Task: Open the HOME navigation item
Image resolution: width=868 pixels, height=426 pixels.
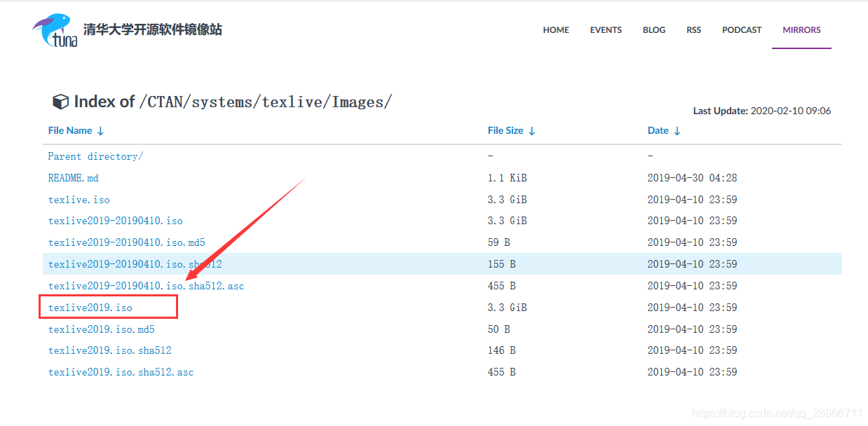Action: click(x=556, y=30)
